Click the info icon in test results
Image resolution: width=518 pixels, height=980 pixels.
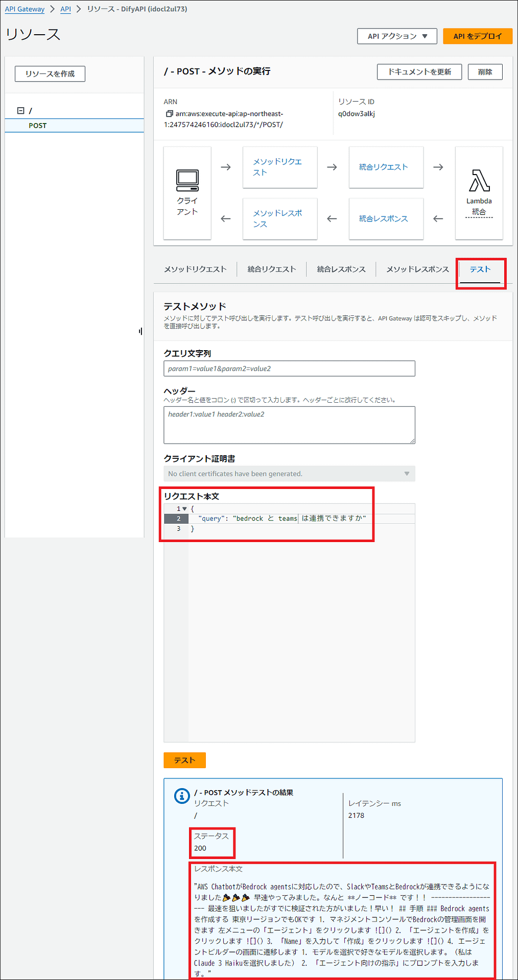[182, 796]
